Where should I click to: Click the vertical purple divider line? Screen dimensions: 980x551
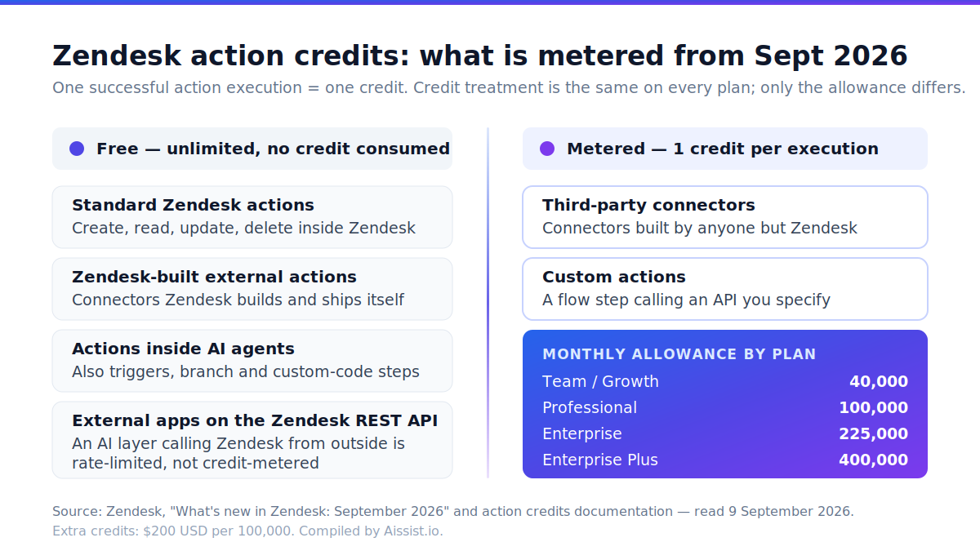(488, 303)
